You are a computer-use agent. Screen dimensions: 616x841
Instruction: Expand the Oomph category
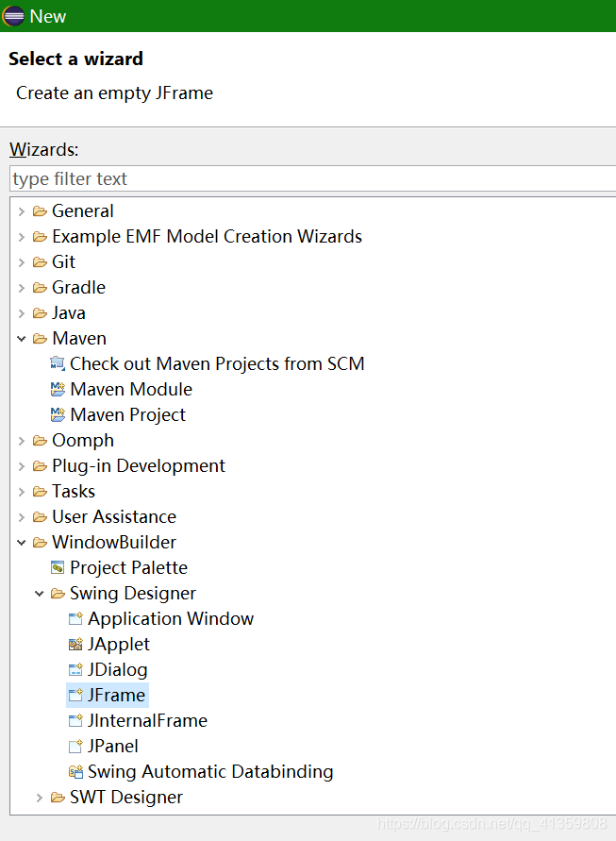(22, 441)
